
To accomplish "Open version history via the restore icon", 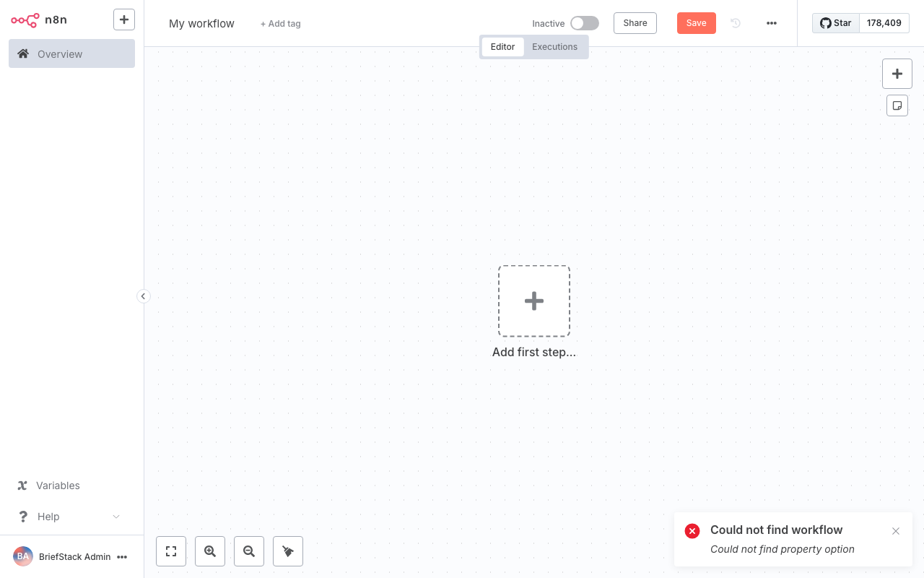I will click(x=735, y=23).
